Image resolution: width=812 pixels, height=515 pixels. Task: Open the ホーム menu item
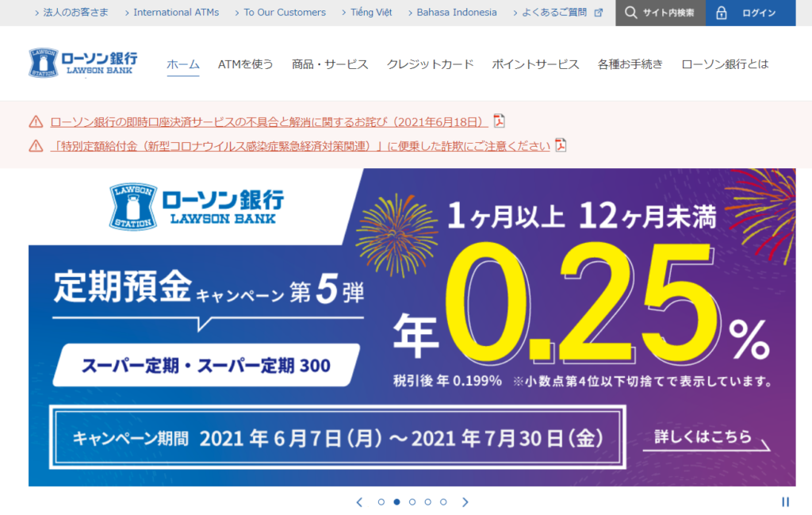pyautogui.click(x=183, y=64)
